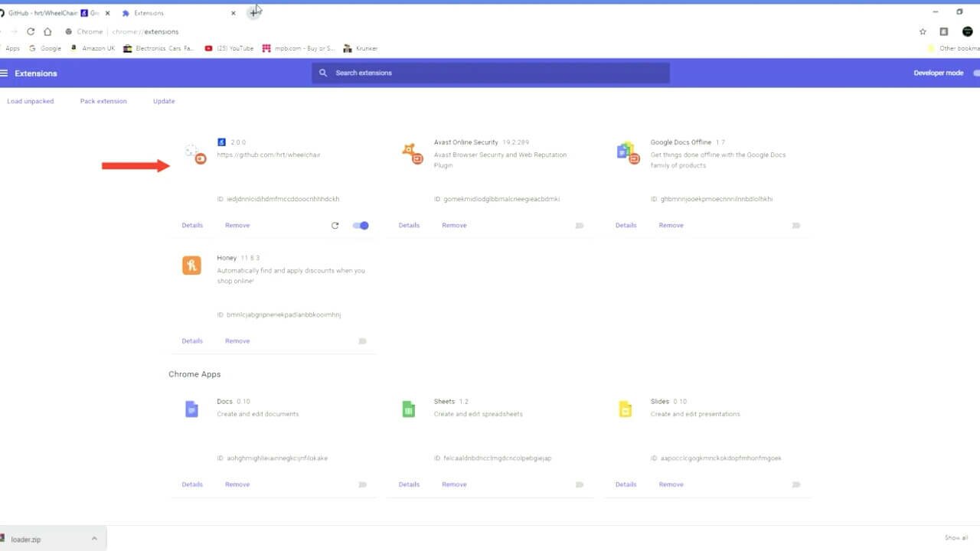Image resolution: width=980 pixels, height=551 pixels.
Task: Disable the wheelchair 2.0.0 extension toggle
Action: (361, 226)
